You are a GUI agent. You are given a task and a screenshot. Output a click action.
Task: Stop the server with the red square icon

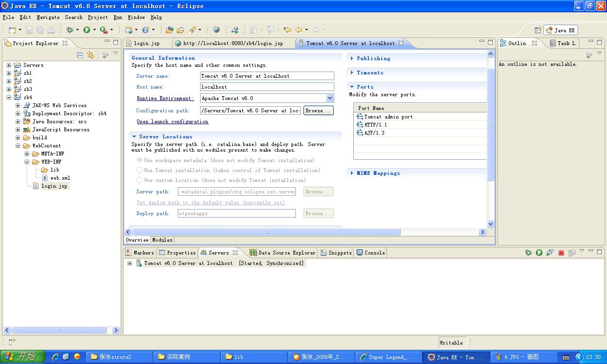click(561, 253)
